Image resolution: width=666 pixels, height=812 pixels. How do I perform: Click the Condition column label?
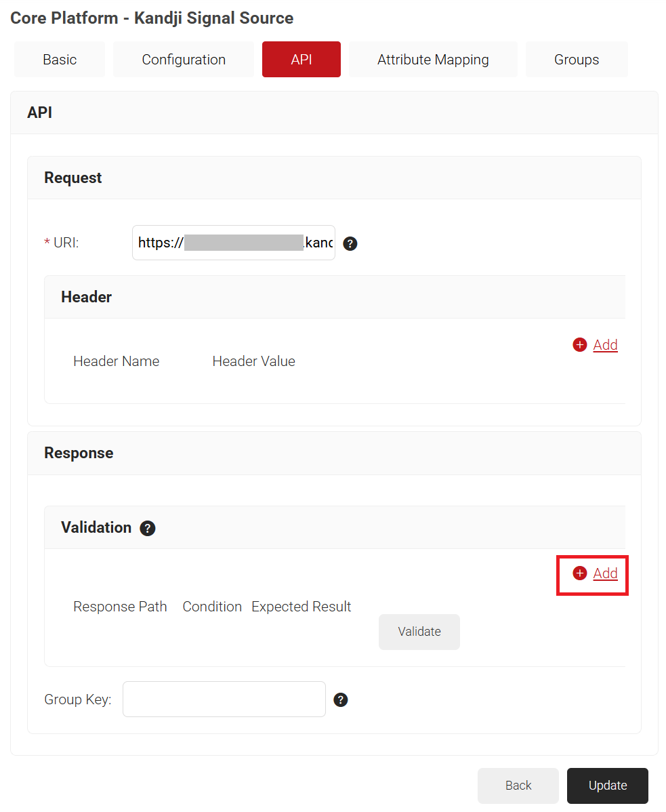(x=212, y=607)
